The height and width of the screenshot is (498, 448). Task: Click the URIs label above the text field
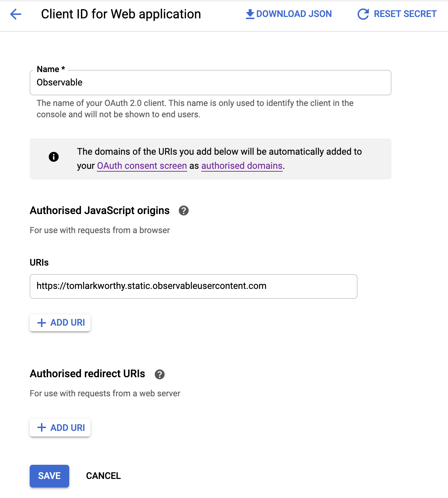click(39, 262)
